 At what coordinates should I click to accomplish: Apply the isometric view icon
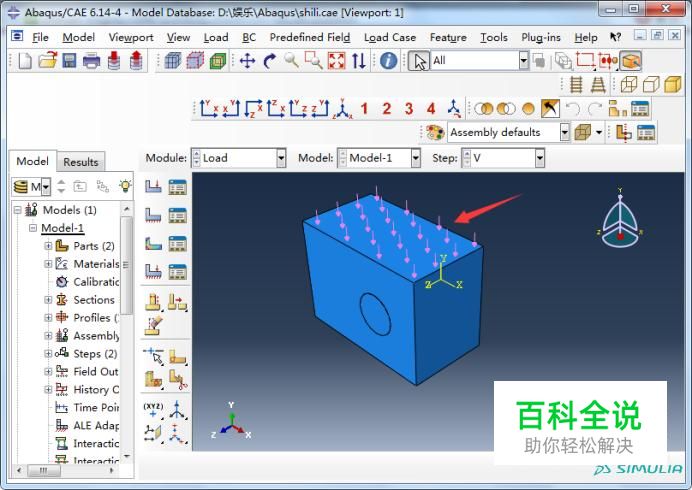pos(342,109)
